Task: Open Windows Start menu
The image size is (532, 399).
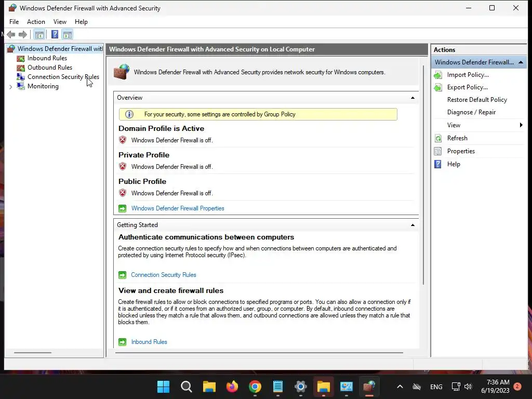Action: pyautogui.click(x=163, y=387)
